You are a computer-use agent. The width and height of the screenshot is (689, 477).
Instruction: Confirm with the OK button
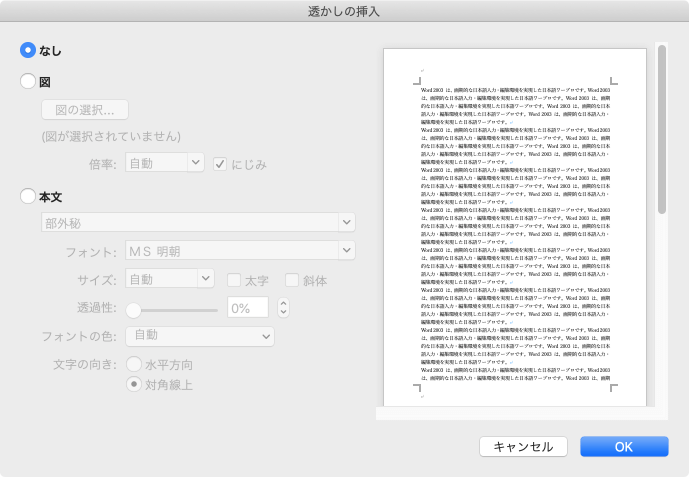tap(624, 447)
